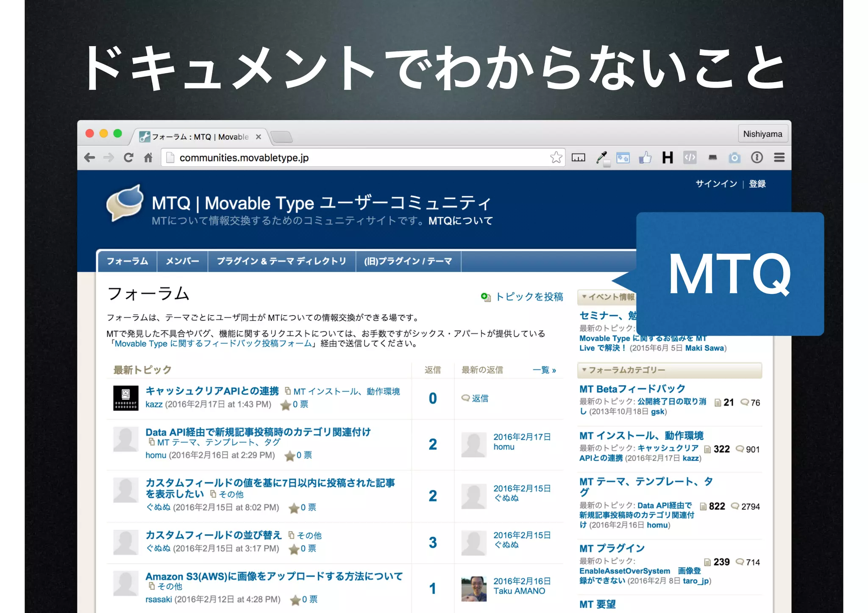Click the reply bubble icon next to 返信
The width and height of the screenshot is (868, 613).
465,398
